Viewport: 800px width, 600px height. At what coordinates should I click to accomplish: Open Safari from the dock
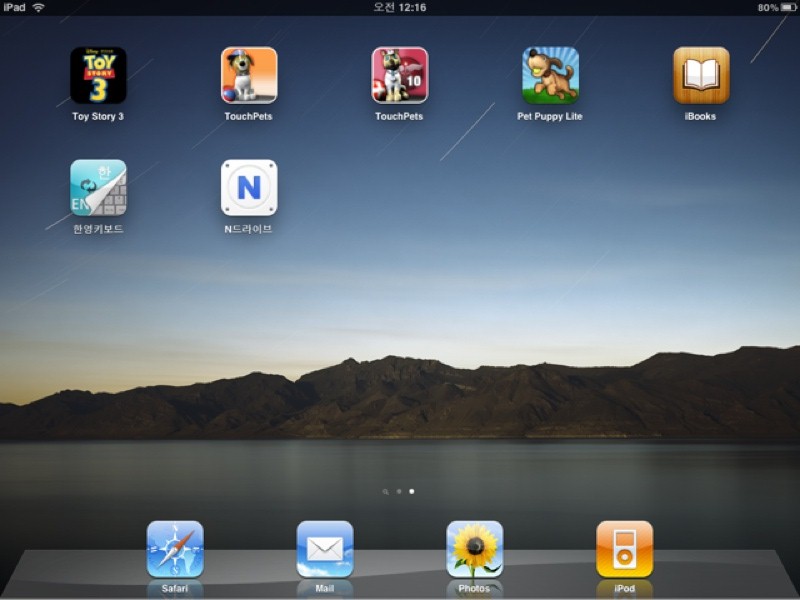[175, 549]
